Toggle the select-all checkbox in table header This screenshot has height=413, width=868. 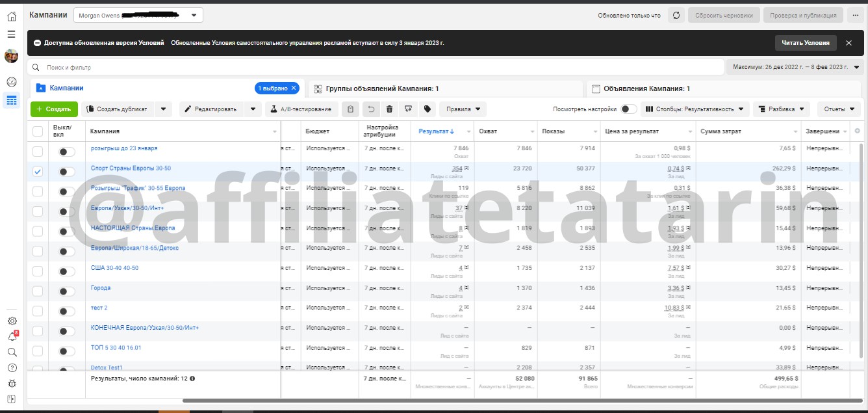point(38,131)
